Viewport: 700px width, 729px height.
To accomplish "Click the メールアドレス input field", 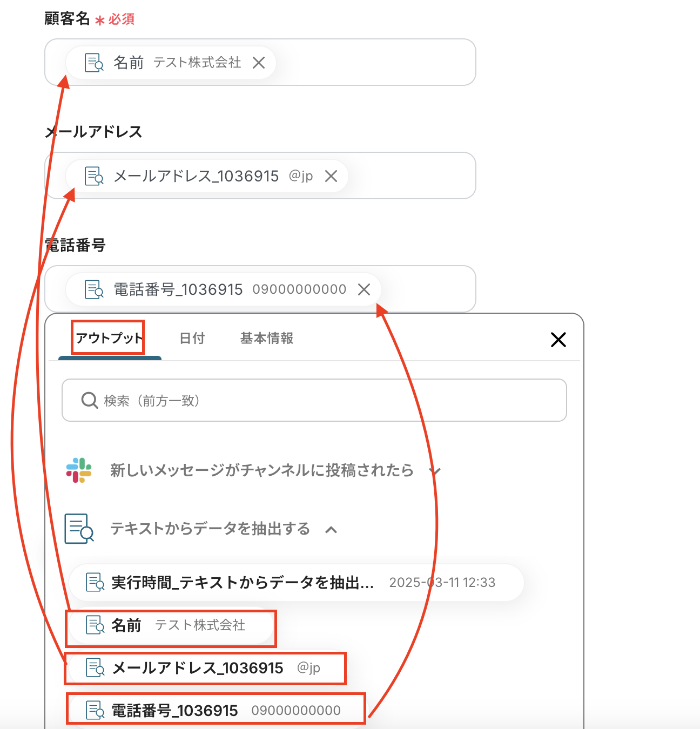I will (260, 175).
